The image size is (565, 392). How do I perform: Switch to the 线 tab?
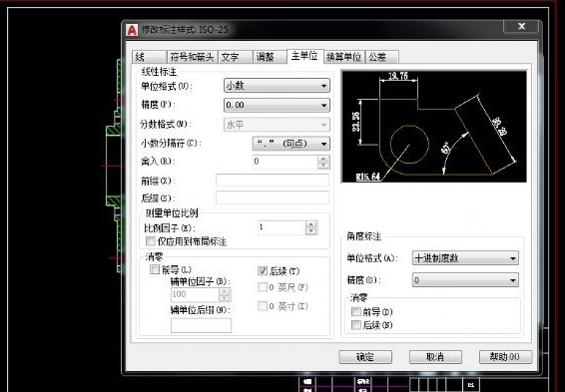point(149,57)
